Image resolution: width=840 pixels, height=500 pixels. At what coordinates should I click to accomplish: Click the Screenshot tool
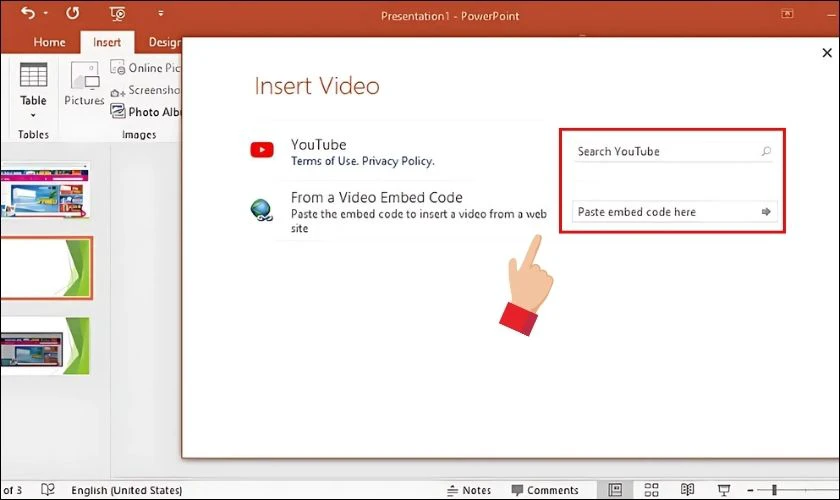pos(145,91)
